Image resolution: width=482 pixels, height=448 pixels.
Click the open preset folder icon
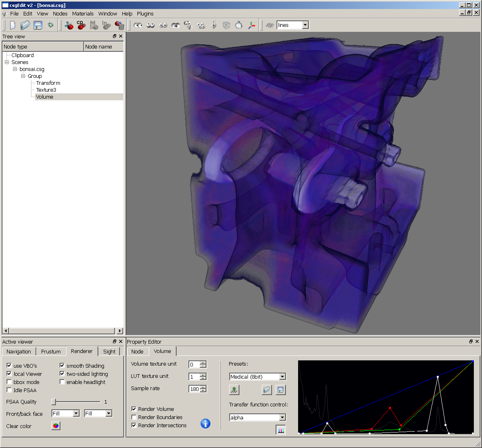(x=266, y=390)
